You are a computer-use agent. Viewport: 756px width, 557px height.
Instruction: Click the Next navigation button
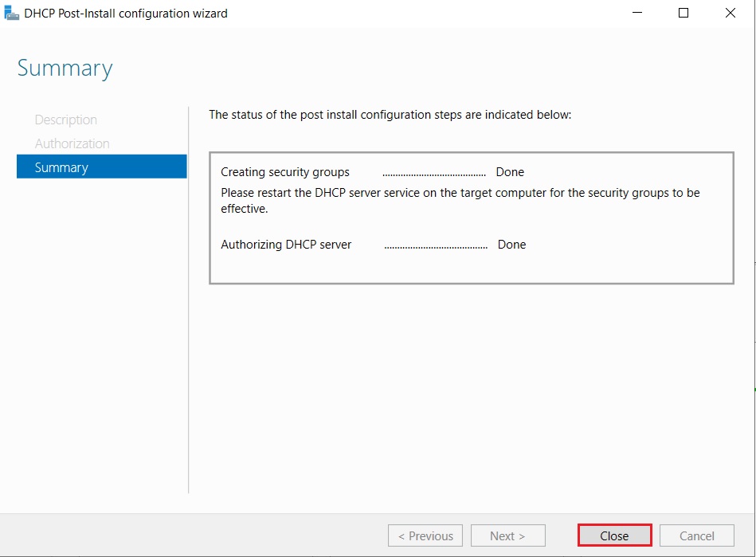507,535
